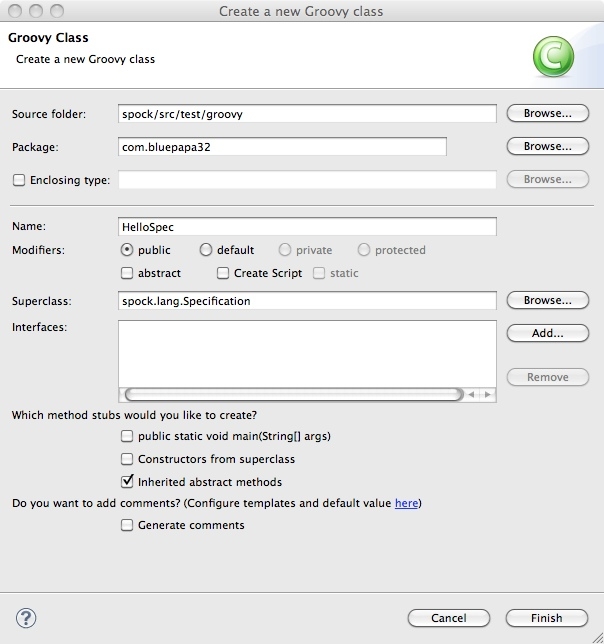Browse for the Package
The width and height of the screenshot is (604, 644).
tap(548, 146)
